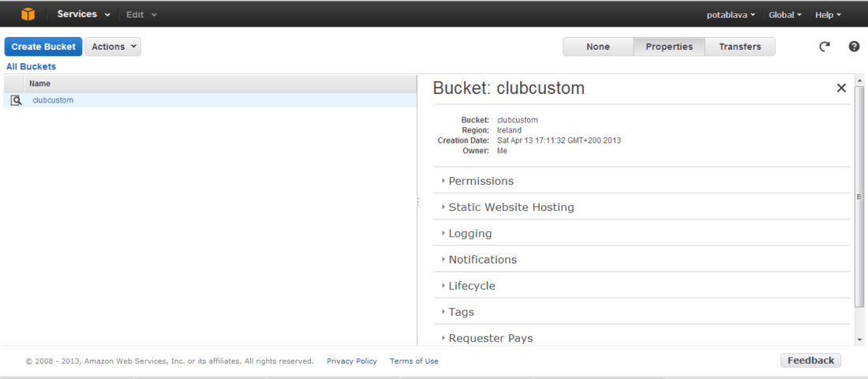Switch to the None view tab
This screenshot has width=868, height=379.
pyautogui.click(x=598, y=47)
